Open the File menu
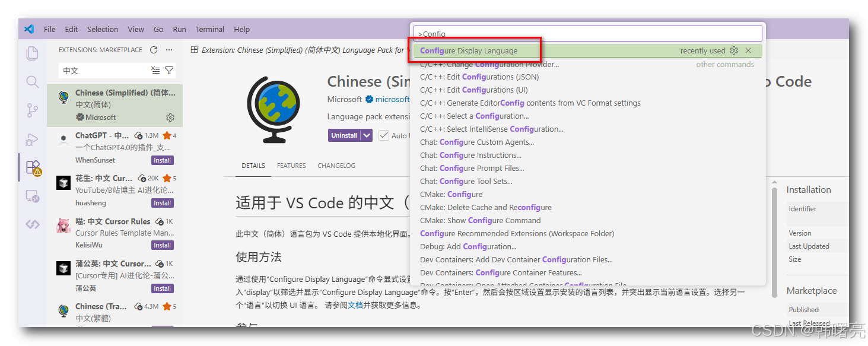Screen dimensions: 868x346 pos(50,29)
